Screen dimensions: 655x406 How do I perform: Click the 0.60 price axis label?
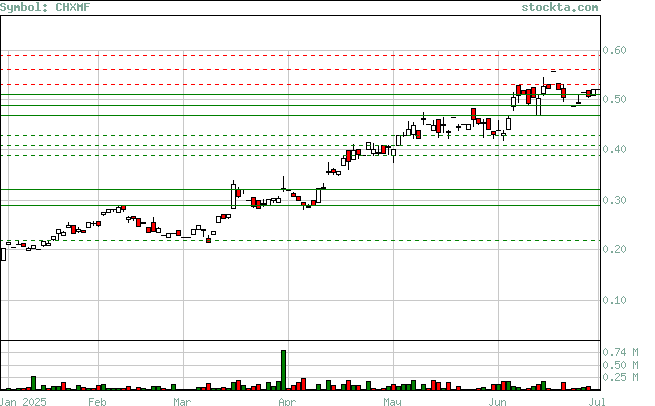614,50
